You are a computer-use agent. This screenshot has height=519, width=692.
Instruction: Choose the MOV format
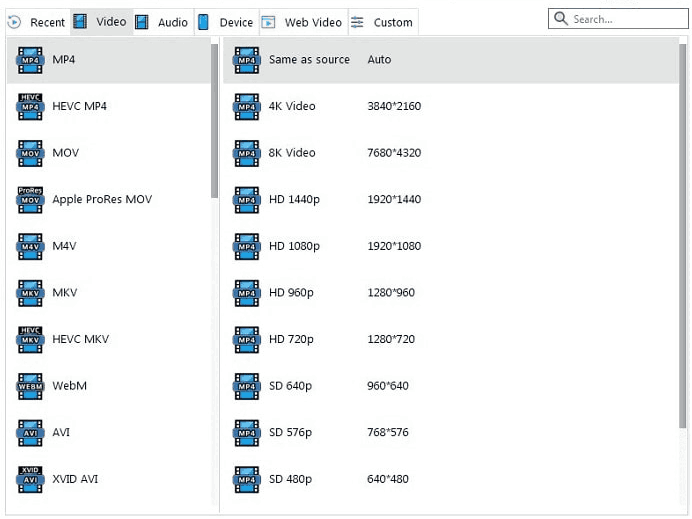pos(65,153)
